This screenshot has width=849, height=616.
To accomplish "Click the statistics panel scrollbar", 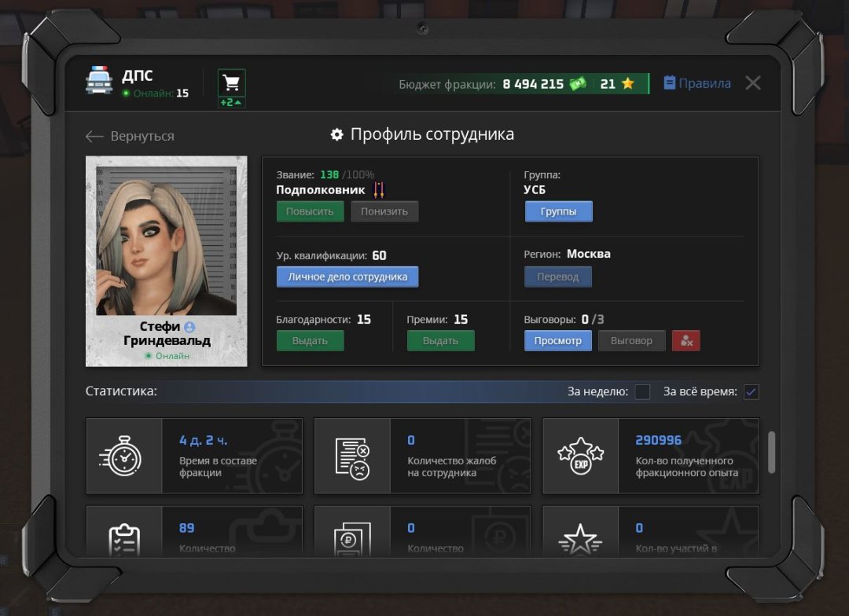I will [x=772, y=453].
